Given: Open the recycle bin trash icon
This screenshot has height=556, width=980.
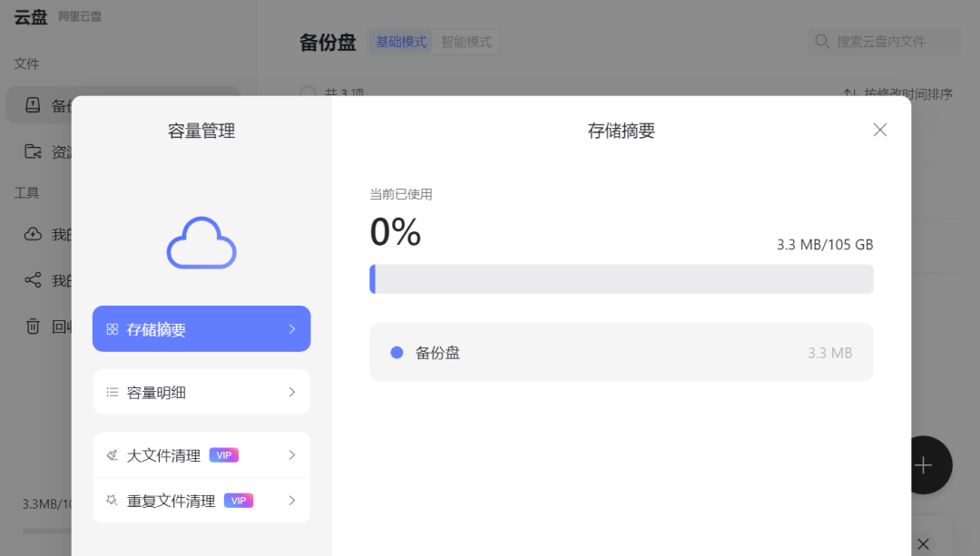Looking at the screenshot, I should point(33,327).
